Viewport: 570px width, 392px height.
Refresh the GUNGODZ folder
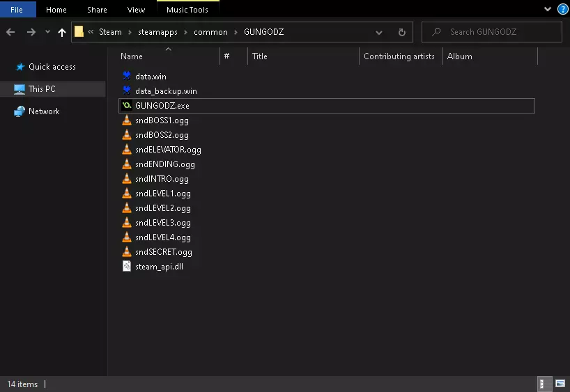click(401, 32)
